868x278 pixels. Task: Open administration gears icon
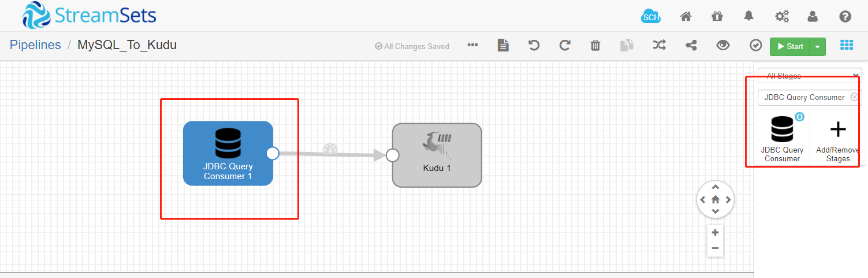tap(782, 16)
